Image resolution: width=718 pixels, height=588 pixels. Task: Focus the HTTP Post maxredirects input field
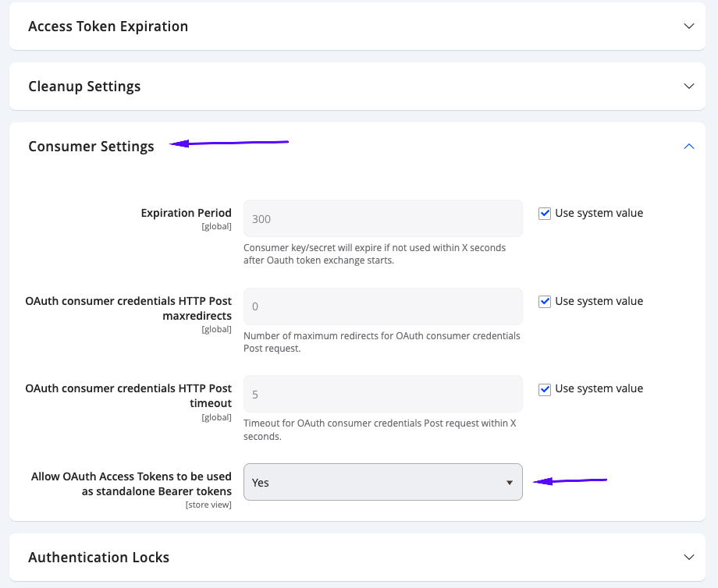point(382,306)
